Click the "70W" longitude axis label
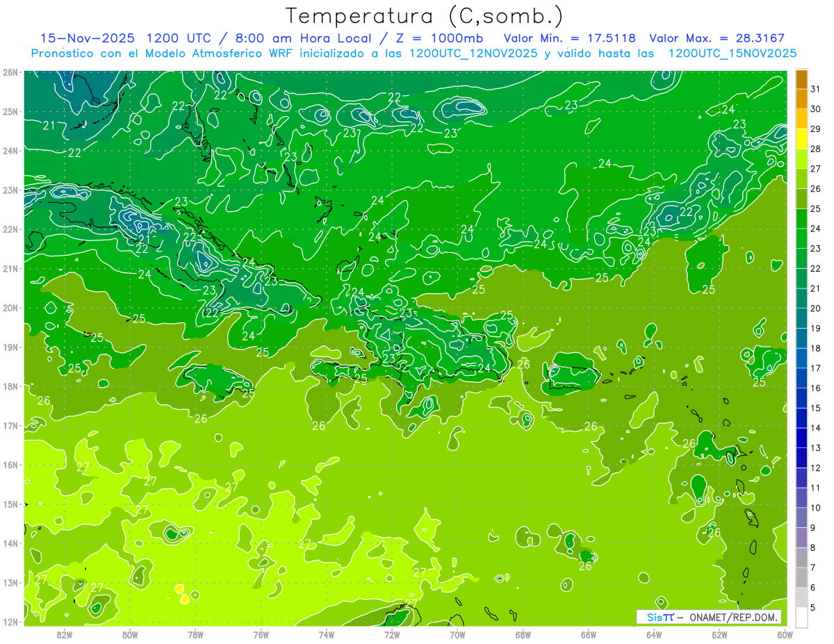Viewport: 834px width, 644px height. 457,634
